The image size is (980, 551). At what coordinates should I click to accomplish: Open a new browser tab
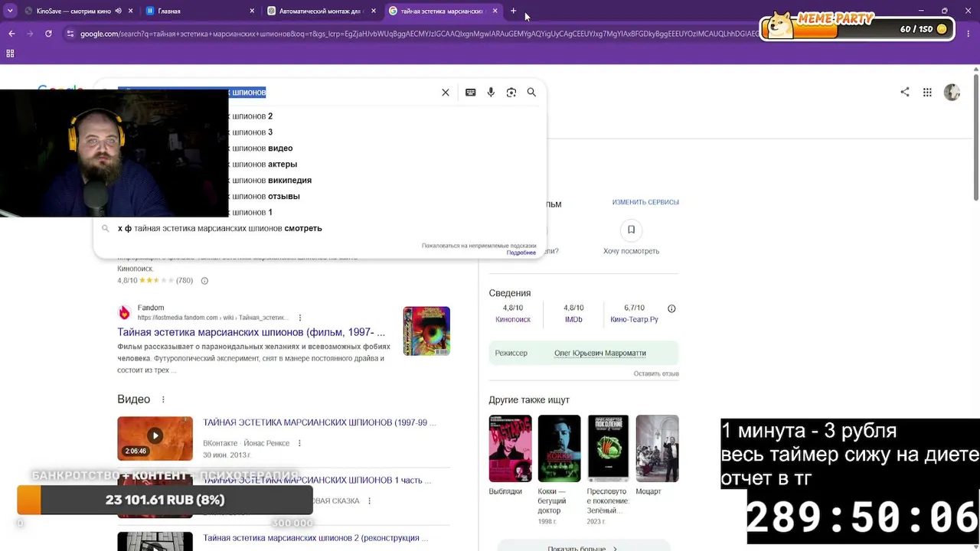click(514, 11)
